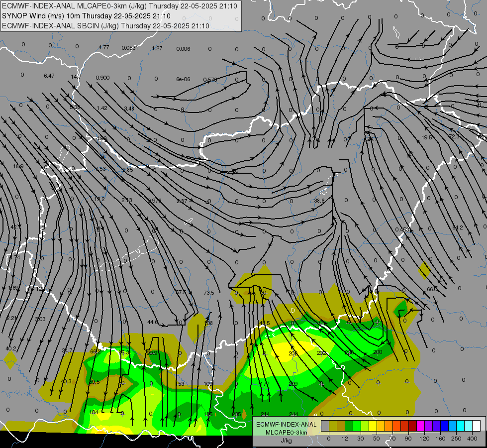Screen dimensions: 487x448
Task: Click the map value 18.9
Action: pos(18,166)
